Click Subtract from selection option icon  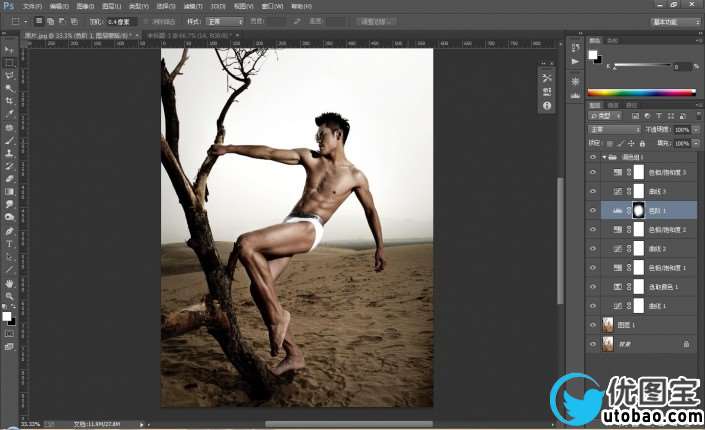(x=62, y=21)
